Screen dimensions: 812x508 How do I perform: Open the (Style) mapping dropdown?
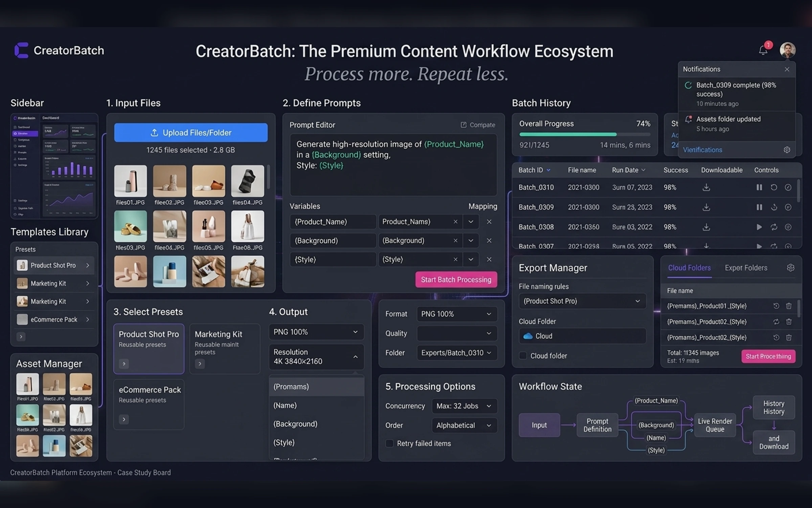pyautogui.click(x=471, y=259)
